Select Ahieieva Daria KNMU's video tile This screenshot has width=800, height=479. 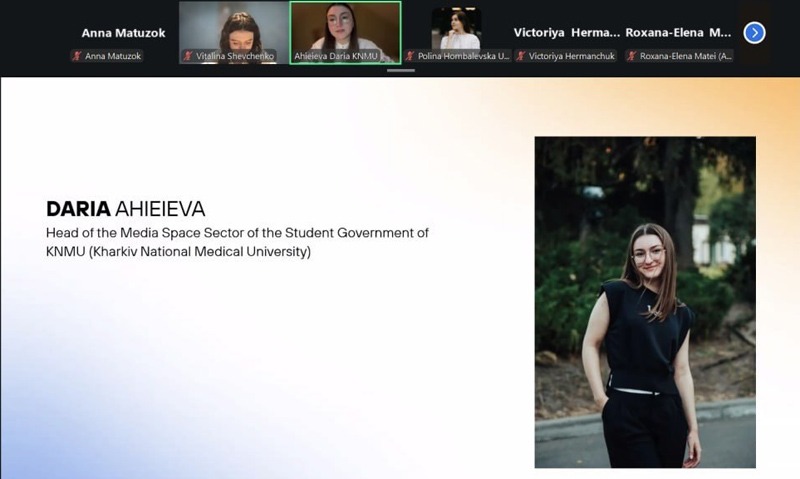(x=345, y=33)
